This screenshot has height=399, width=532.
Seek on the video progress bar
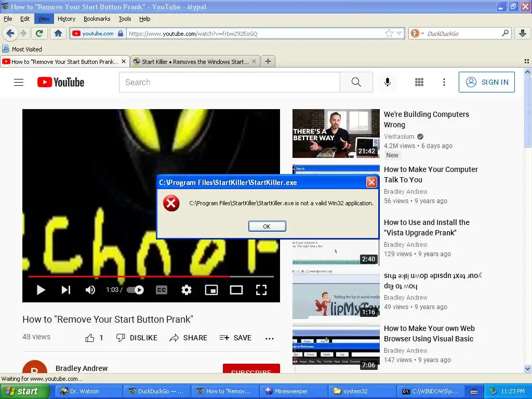151,276
